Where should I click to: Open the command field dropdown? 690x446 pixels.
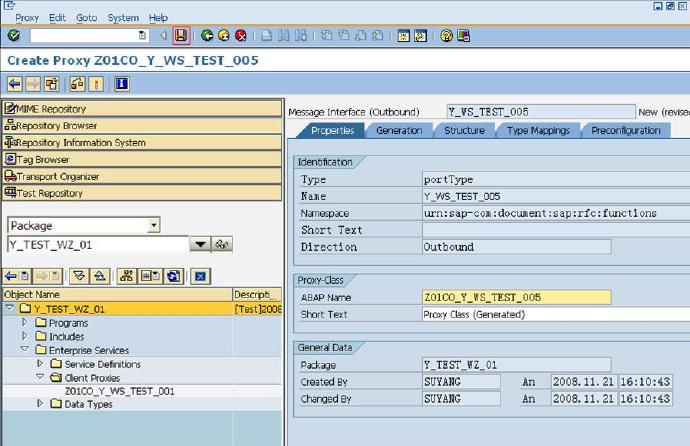tap(142, 35)
